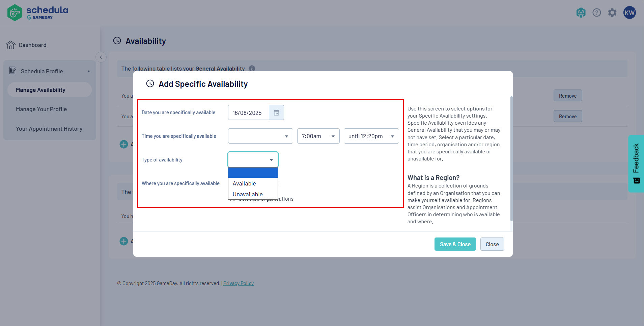
Task: Click the dialog's vertical scrollbar
Action: click(x=511, y=159)
